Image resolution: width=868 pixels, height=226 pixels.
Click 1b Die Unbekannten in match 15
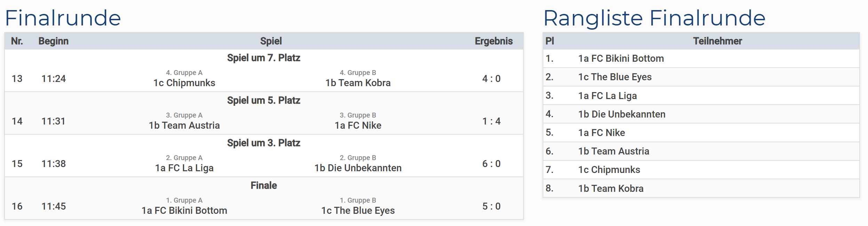coord(358,168)
